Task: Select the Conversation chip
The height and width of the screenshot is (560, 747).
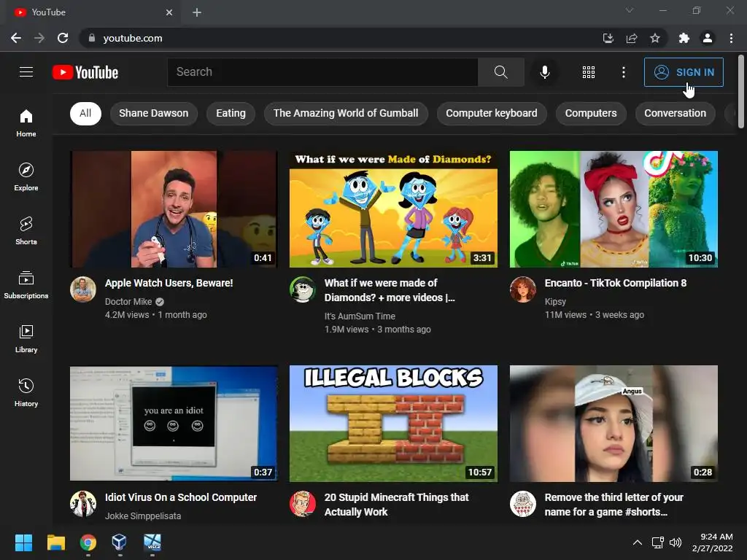Action: click(675, 113)
